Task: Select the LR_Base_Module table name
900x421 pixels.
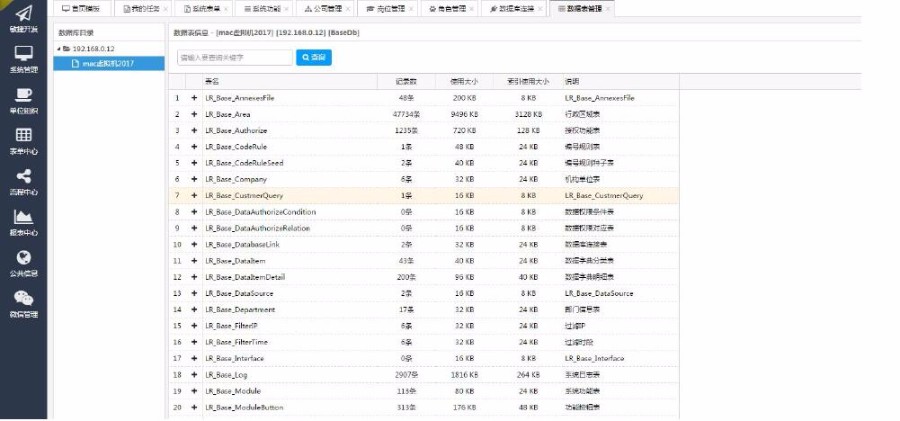Action: pos(233,391)
